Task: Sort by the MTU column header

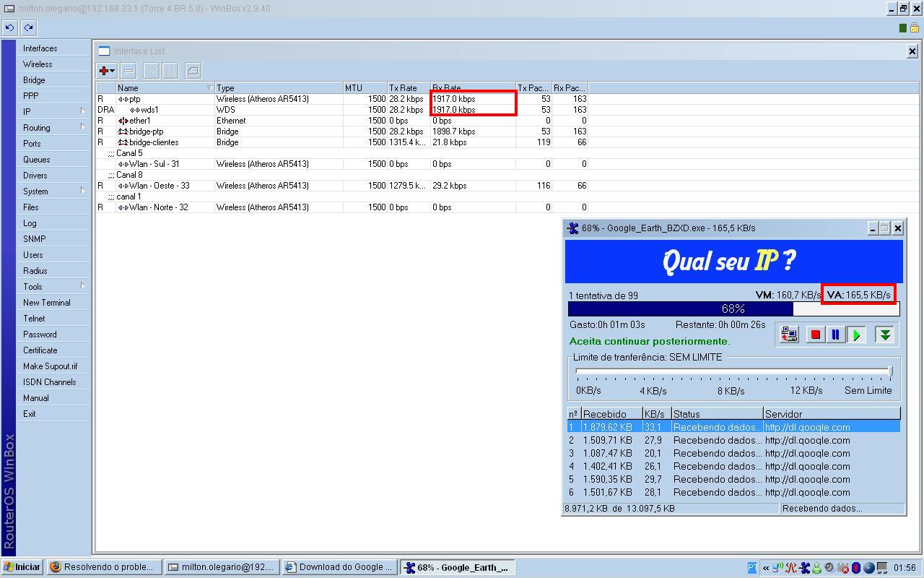Action: click(x=365, y=88)
